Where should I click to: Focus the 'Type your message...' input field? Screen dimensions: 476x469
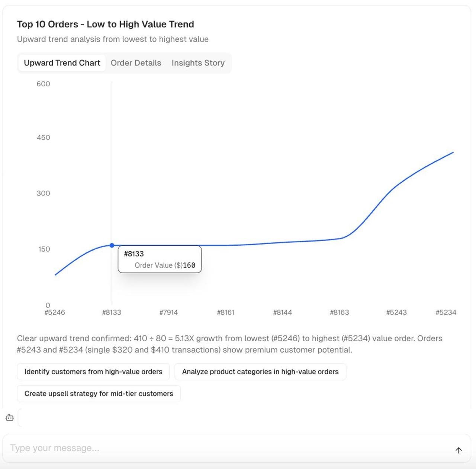point(223,448)
